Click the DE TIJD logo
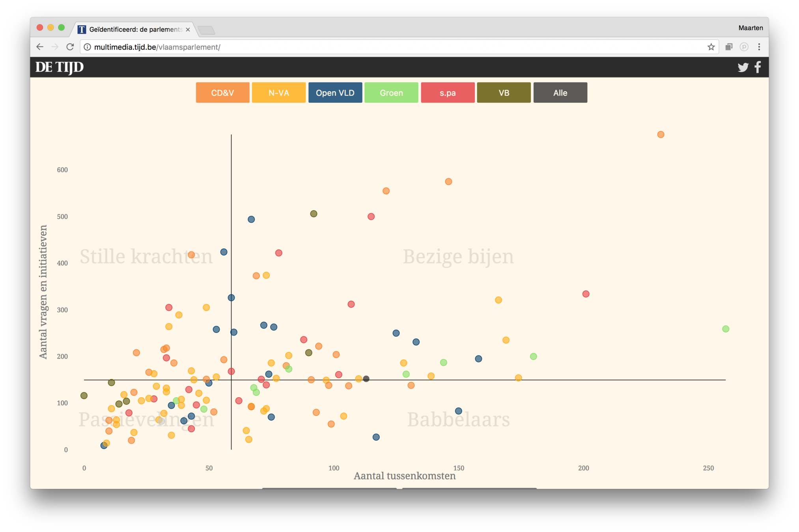799x532 pixels. pyautogui.click(x=60, y=67)
